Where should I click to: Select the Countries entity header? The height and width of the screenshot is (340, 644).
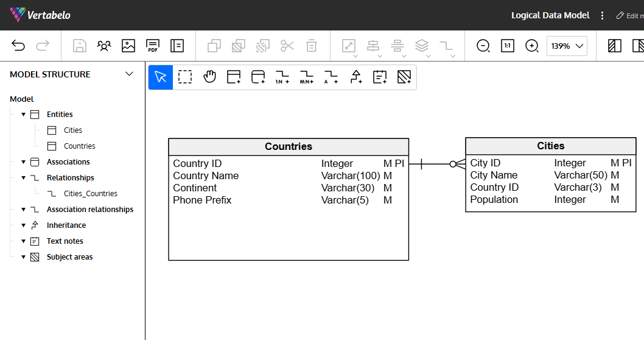tap(289, 147)
